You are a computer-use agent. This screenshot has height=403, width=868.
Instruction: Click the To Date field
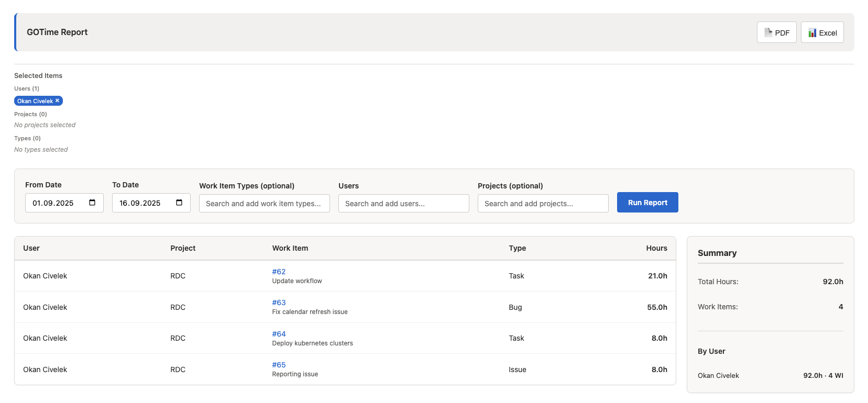[x=140, y=203]
